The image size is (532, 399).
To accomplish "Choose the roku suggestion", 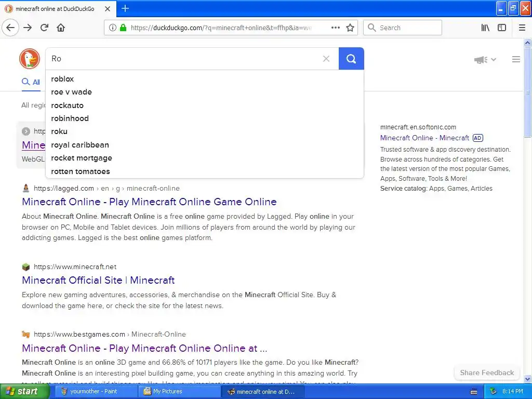I will tap(205, 131).
